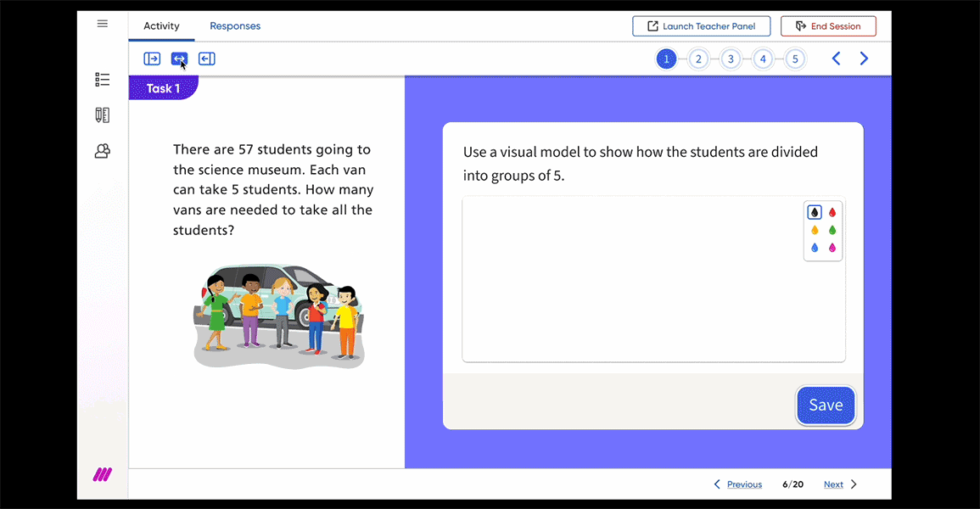The width and height of the screenshot is (980, 509).
Task: Click the logo icon at sidebar bottom
Action: (103, 475)
